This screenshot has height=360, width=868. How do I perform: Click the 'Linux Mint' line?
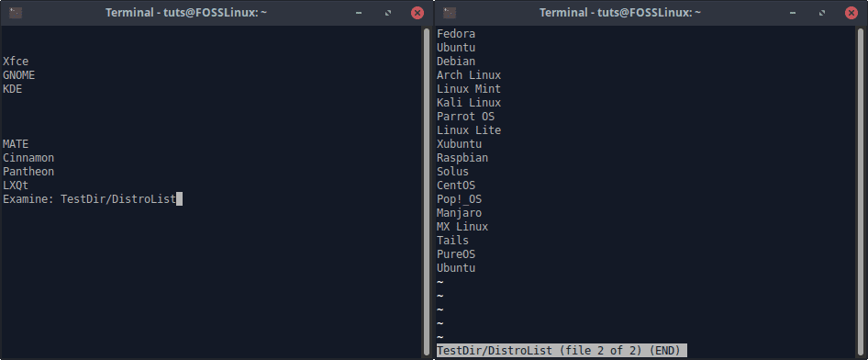[469, 89]
